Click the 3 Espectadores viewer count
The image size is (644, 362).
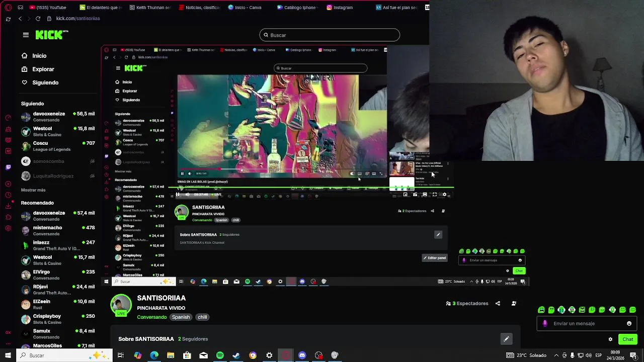coord(467,304)
